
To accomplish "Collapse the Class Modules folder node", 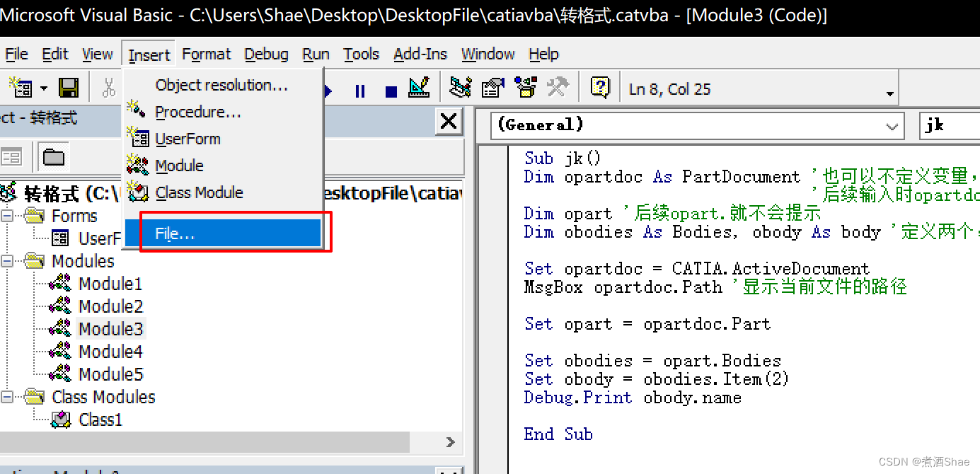I will 6,397.
